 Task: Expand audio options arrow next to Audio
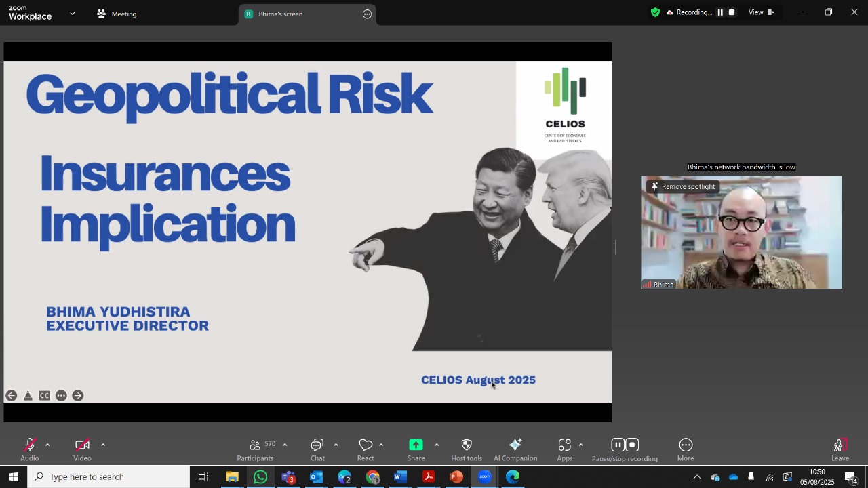47,445
